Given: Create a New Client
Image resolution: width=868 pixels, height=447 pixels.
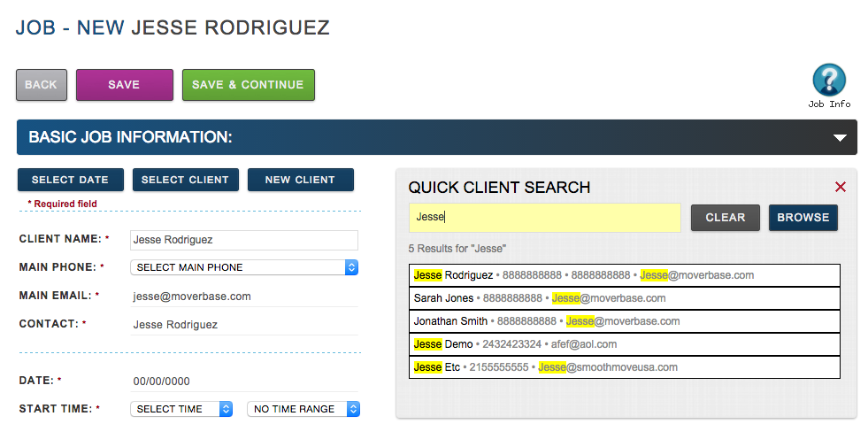Looking at the screenshot, I should click(300, 180).
